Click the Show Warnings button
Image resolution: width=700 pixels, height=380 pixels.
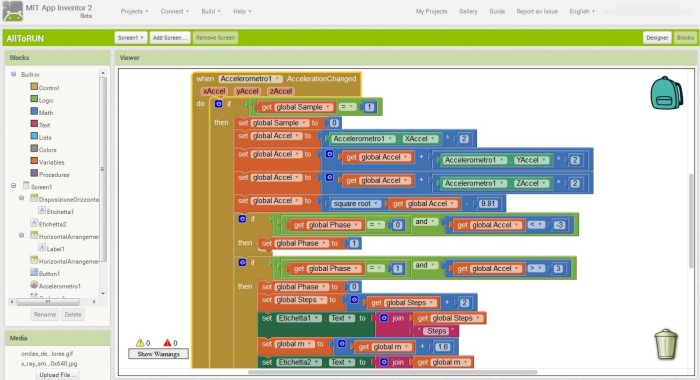158,354
